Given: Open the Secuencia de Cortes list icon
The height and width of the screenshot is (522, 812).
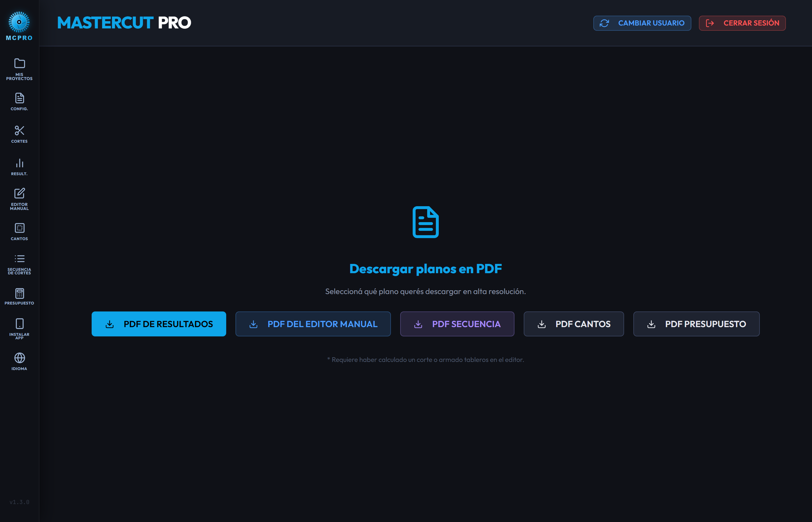Looking at the screenshot, I should (x=19, y=259).
